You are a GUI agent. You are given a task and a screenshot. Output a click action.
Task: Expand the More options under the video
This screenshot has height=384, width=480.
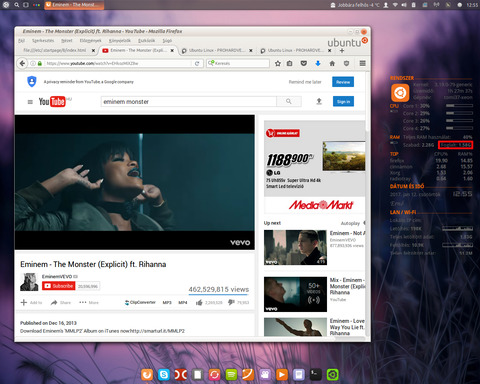coord(89,302)
